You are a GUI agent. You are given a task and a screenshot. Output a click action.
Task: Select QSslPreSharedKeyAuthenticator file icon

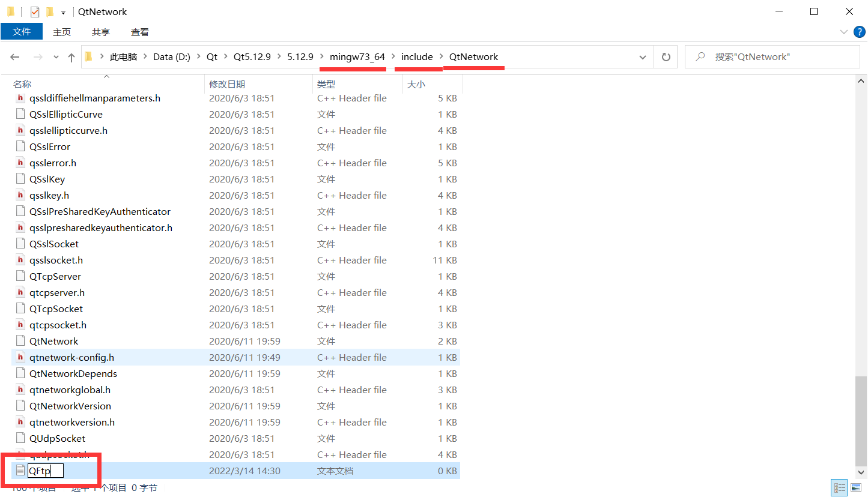[x=20, y=211]
